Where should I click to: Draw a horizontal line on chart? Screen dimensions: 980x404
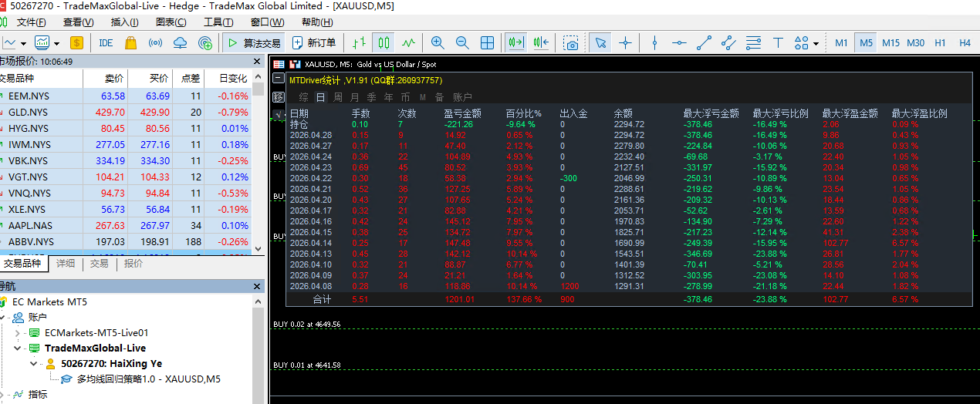[x=679, y=43]
